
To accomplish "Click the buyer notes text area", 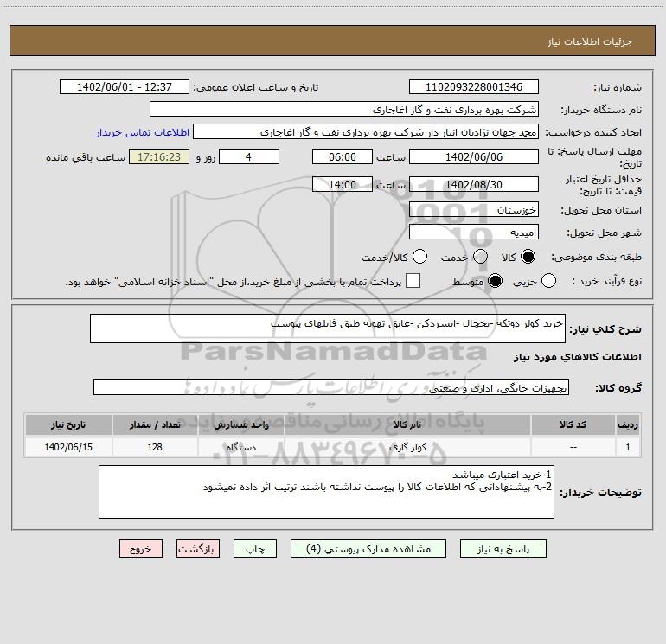I will coord(326,492).
